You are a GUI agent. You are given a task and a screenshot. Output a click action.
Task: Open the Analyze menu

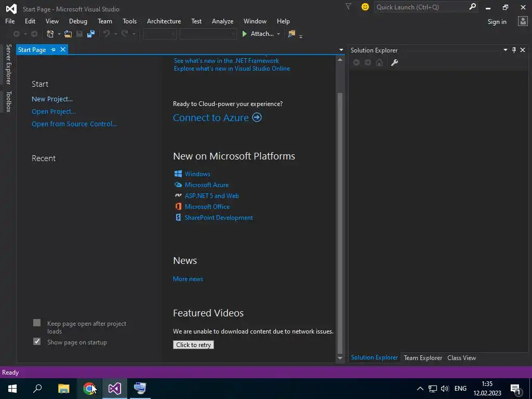(222, 21)
